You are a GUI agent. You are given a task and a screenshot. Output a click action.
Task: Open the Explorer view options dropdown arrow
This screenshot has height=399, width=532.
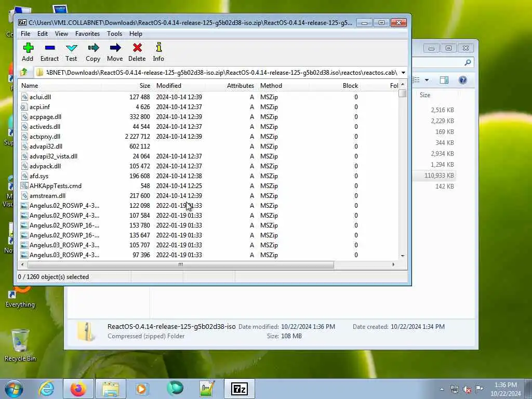(x=427, y=80)
